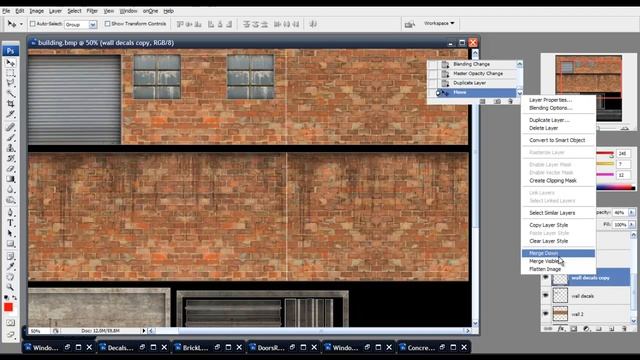The width and height of the screenshot is (640, 360).
Task: Click new snapshot camera icon in History
Action: (x=497, y=101)
